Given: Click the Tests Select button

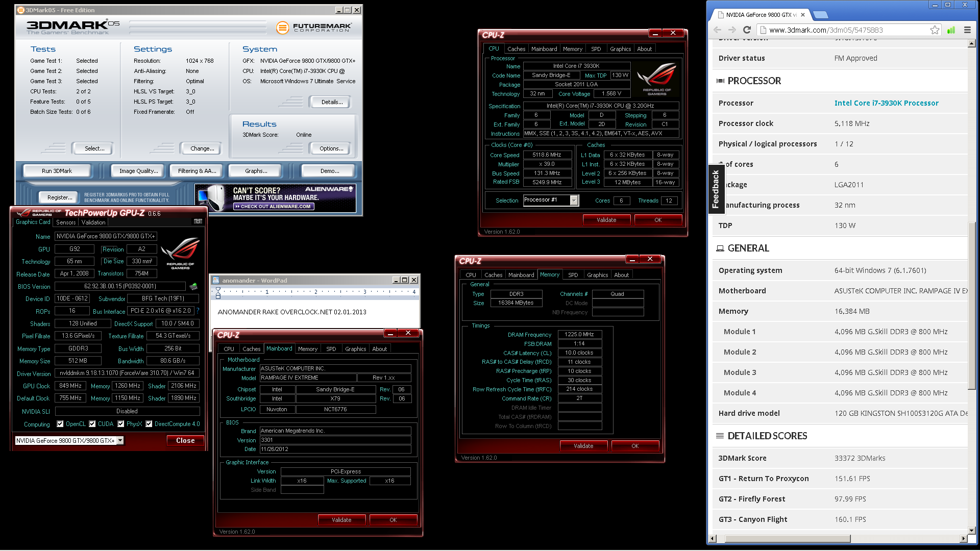Looking at the screenshot, I should pyautogui.click(x=94, y=148).
